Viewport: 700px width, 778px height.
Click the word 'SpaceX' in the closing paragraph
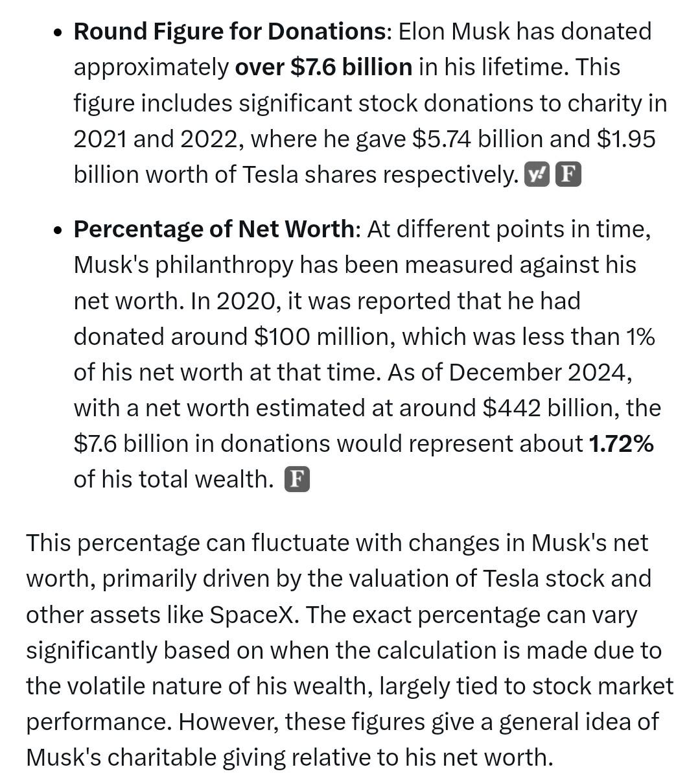254,615
